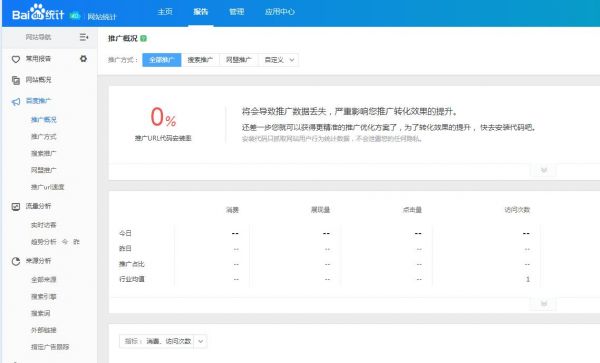Open 网盟推广 in the sidebar list
Viewport: 600px width, 363px height.
click(44, 170)
